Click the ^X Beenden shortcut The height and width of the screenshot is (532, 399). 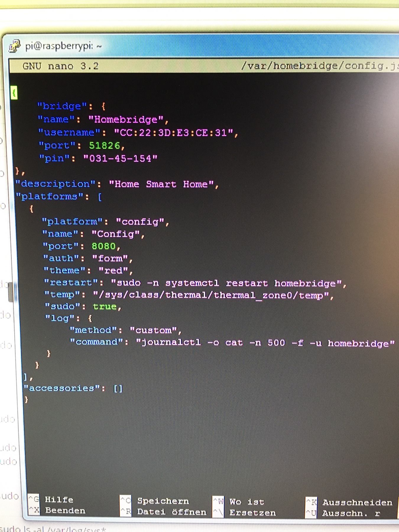(x=57, y=510)
